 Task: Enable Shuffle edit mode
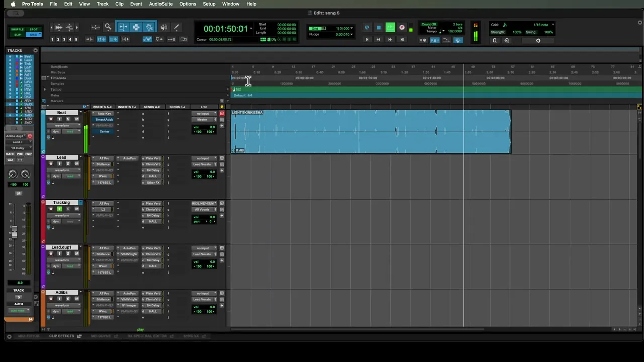pyautogui.click(x=18, y=29)
